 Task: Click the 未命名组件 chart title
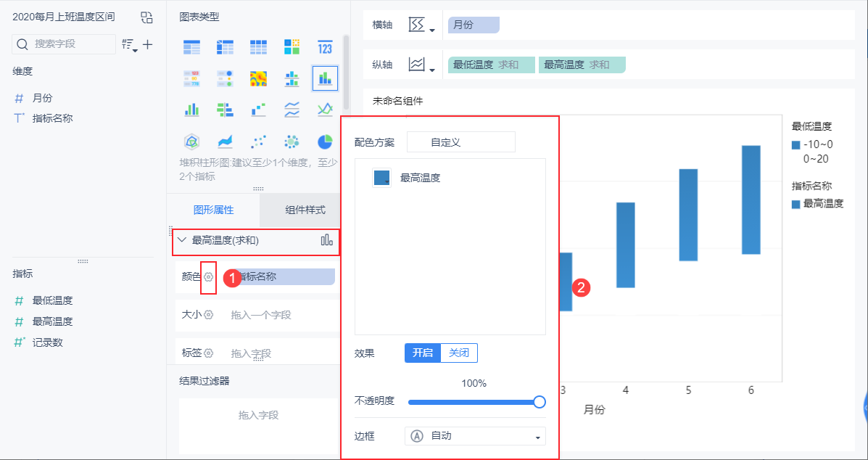398,102
